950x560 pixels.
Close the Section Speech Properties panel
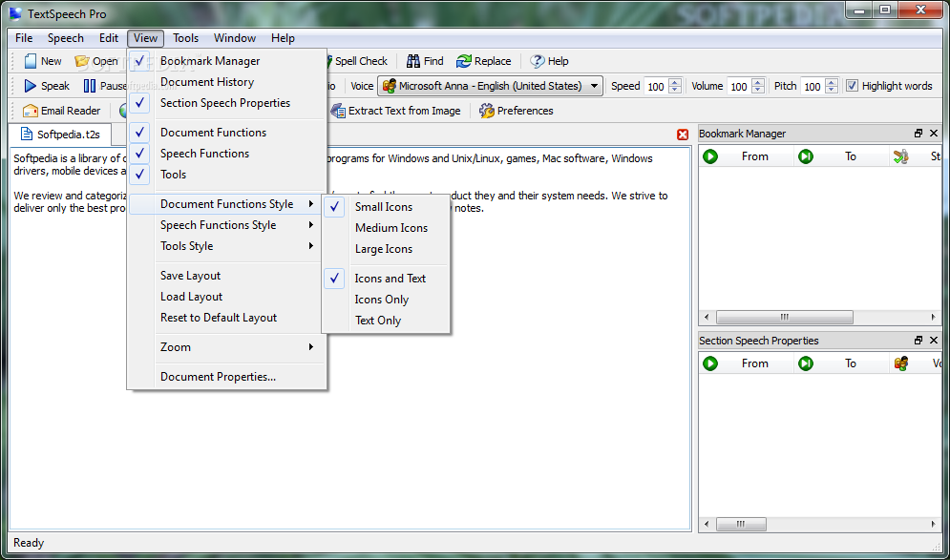934,341
